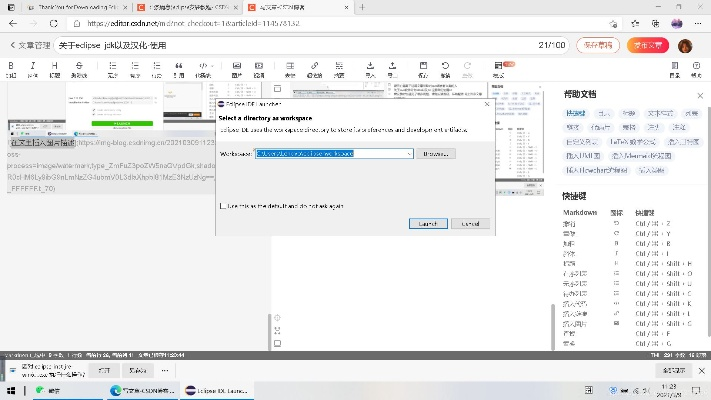Click Cancel in the Eclipse launcher dialog
711x400 pixels.
coord(470,224)
